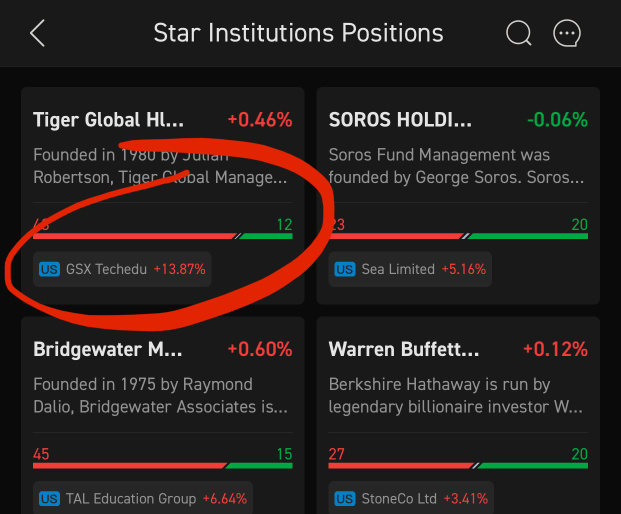621x514 pixels.
Task: Tap US badge beside TAL Education Group
Action: pos(50,499)
